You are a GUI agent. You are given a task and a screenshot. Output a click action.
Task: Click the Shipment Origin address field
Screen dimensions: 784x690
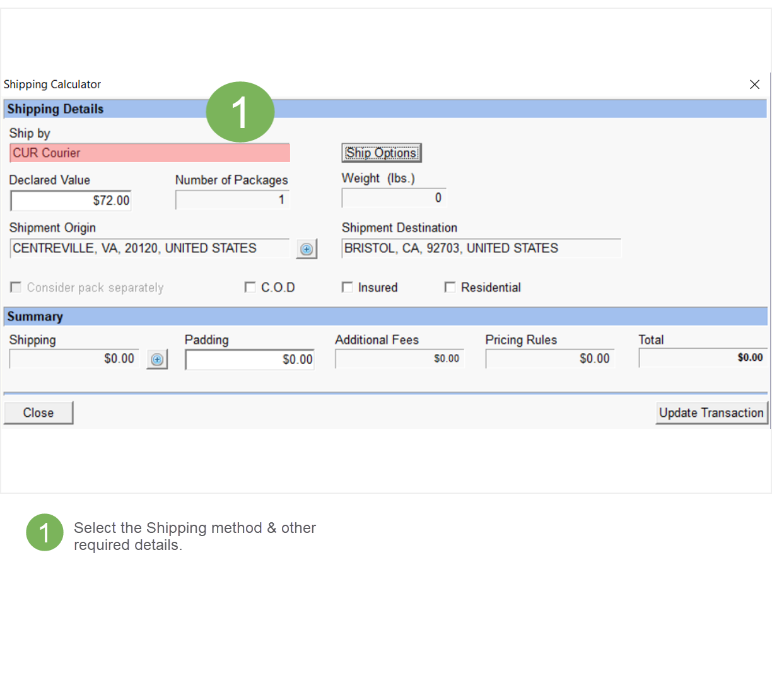point(149,249)
